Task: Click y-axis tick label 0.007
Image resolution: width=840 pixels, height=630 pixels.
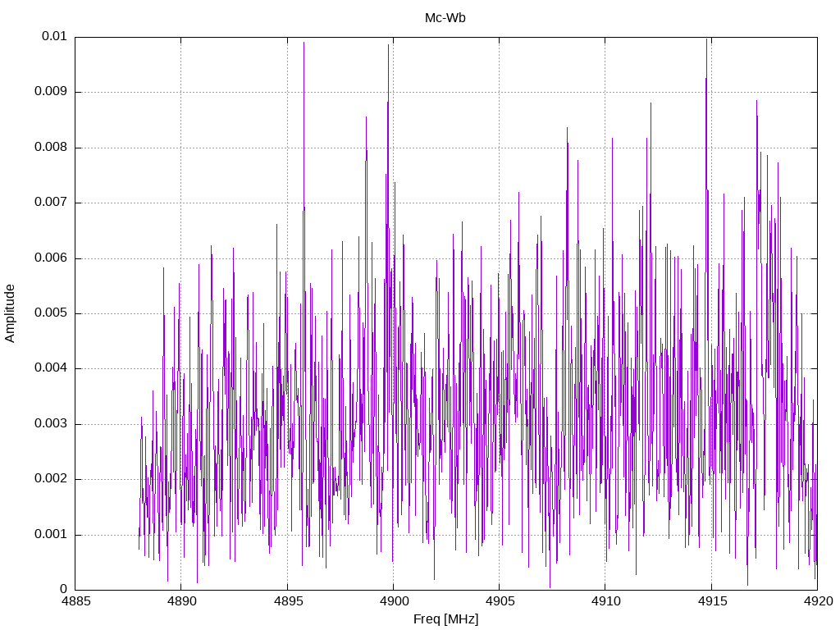Action: [51, 203]
